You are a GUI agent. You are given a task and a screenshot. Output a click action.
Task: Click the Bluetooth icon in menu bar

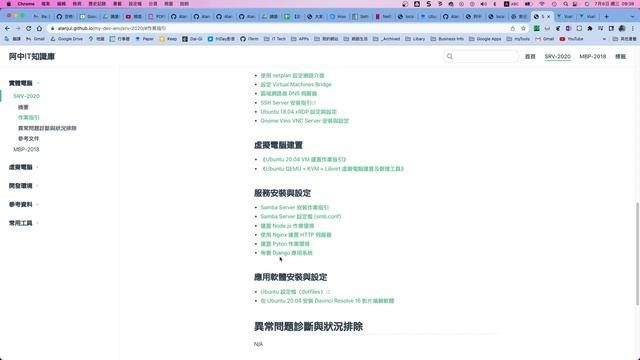pyautogui.click(x=495, y=4)
